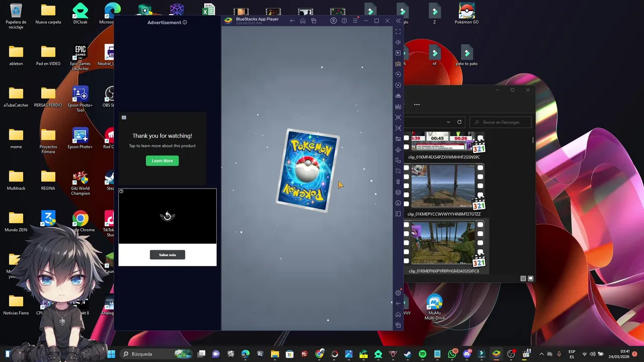
Task: Switch Explorer to large thumbnails view icon
Action: click(530, 279)
